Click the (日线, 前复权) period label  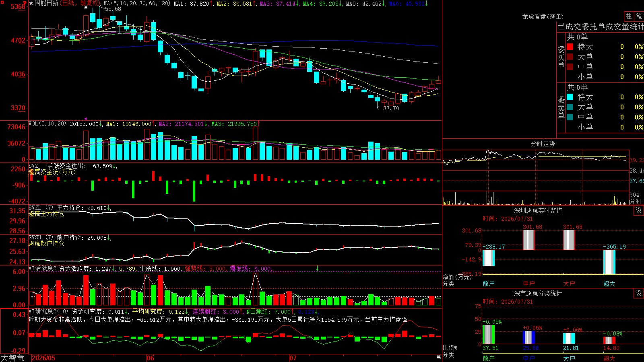[80, 3]
